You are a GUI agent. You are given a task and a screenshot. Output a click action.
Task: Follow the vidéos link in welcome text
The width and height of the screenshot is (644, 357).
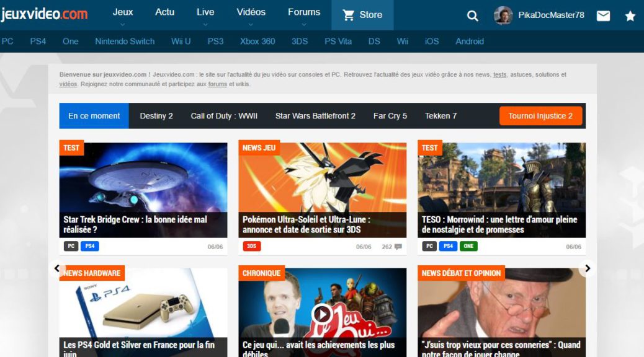(68, 84)
